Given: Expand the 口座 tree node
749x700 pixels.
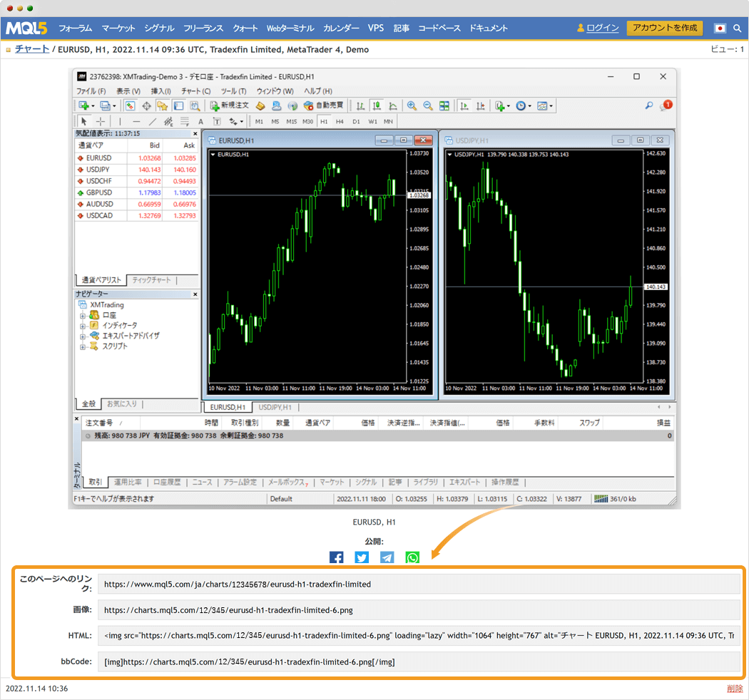Looking at the screenshot, I should (x=83, y=316).
